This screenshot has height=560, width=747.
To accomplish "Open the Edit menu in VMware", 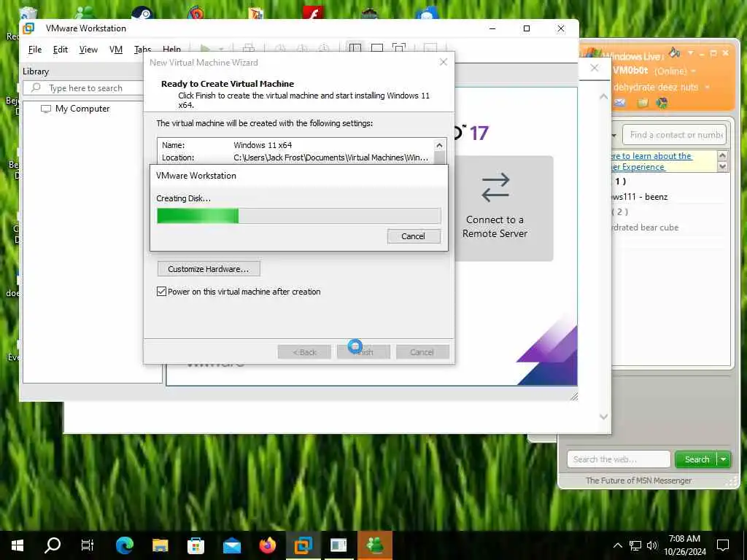I will [60, 50].
